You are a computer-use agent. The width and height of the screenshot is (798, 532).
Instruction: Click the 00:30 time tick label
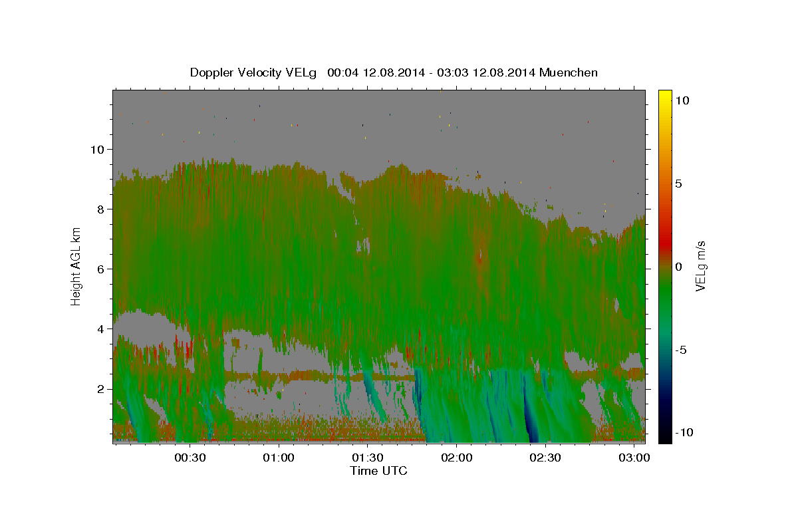(x=190, y=458)
